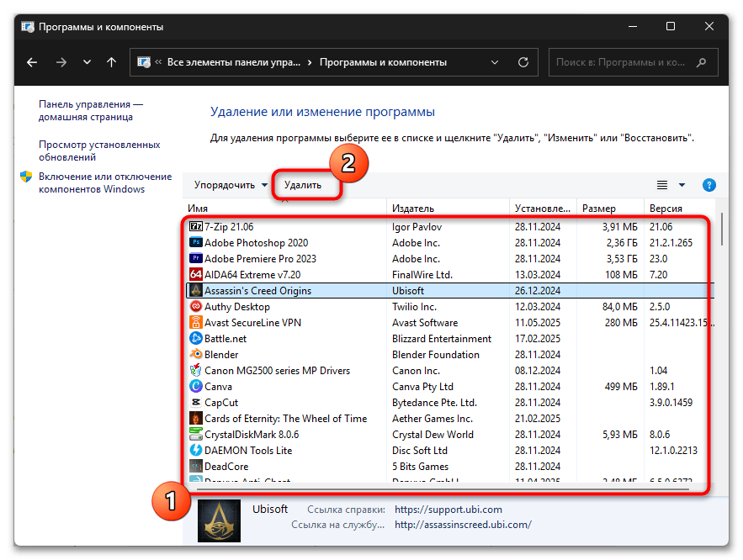Click the Windows components shield icon

(x=26, y=177)
